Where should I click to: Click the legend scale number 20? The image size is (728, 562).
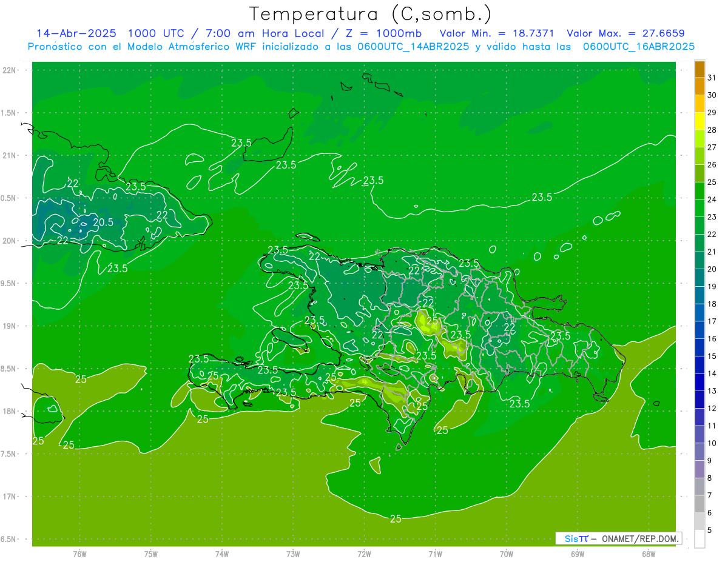[712, 269]
